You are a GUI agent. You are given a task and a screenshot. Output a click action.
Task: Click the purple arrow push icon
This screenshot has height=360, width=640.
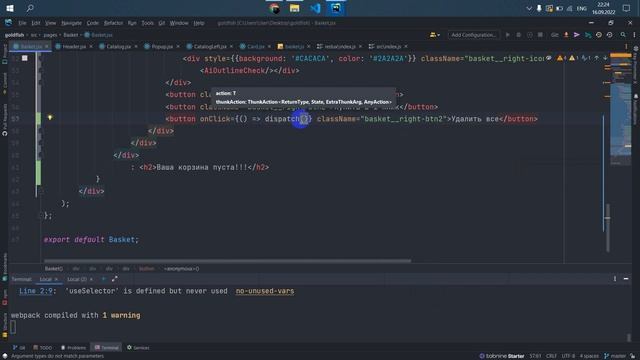(x=577, y=35)
